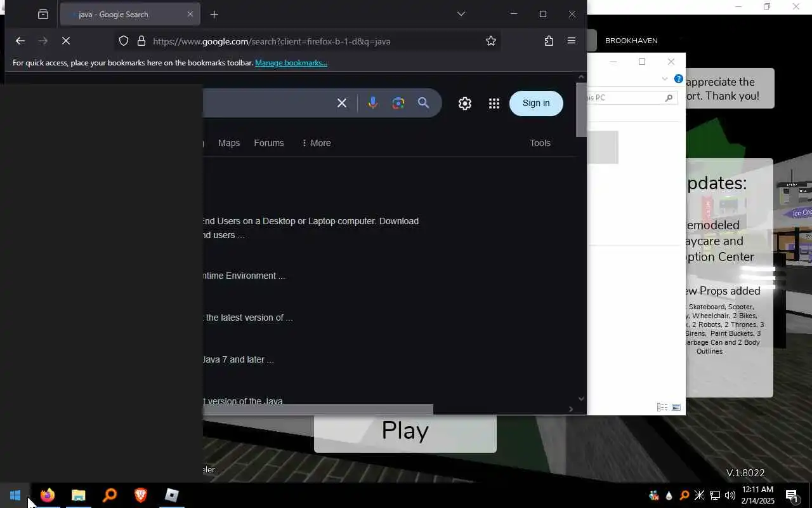The image size is (812, 508).
Task: Open the Google apps grid
Action: [494, 104]
